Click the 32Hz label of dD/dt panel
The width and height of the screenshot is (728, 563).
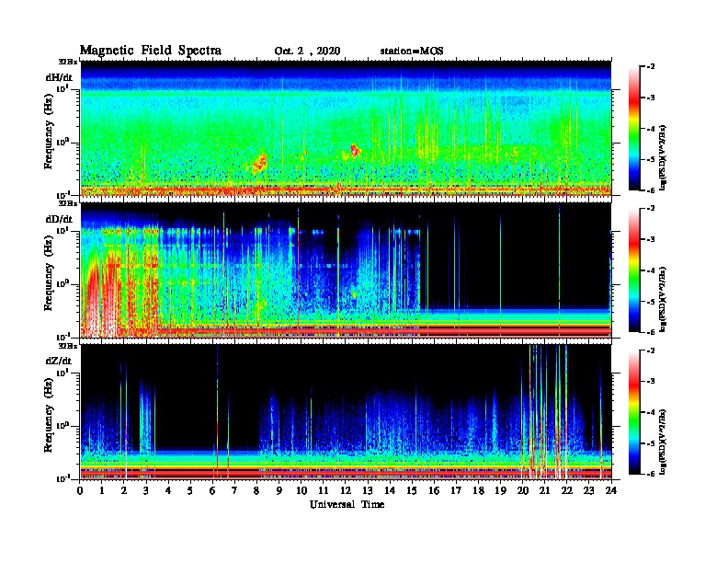click(x=68, y=203)
